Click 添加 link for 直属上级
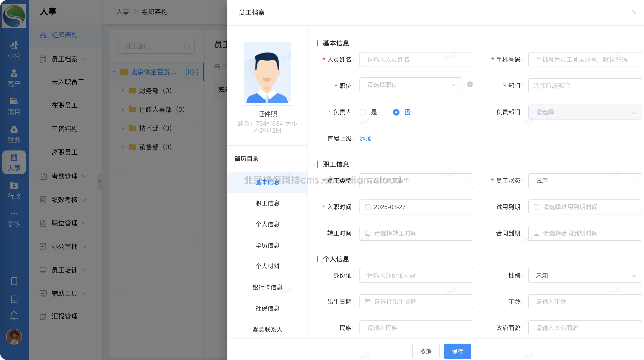Screen dimensions: 644x360 (x=365, y=139)
